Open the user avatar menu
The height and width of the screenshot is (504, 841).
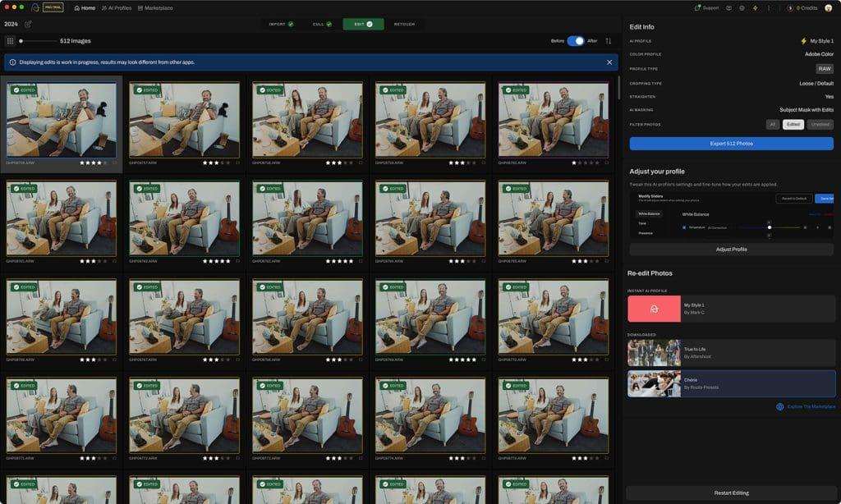coord(828,8)
